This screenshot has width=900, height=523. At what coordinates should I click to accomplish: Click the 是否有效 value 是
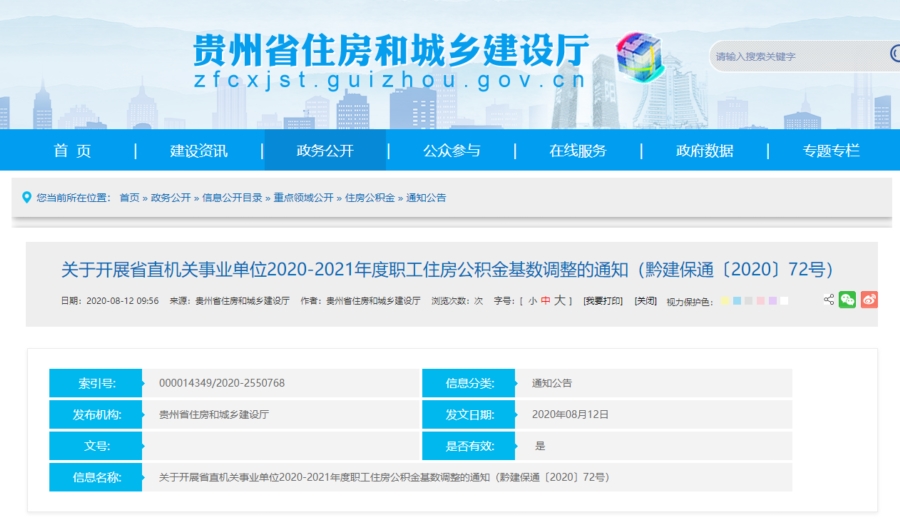point(540,446)
